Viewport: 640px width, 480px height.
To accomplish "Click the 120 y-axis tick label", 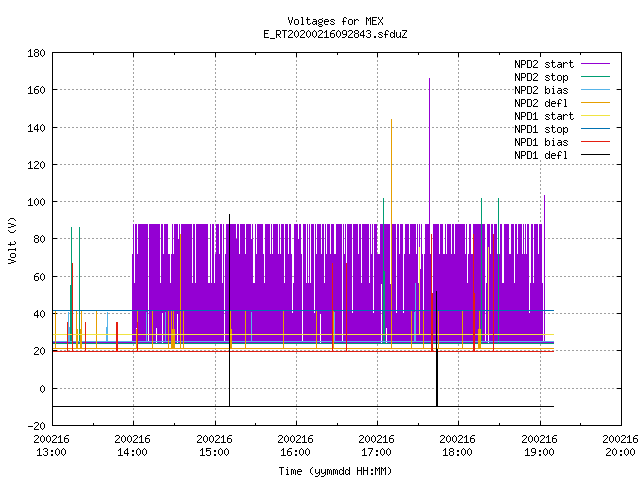I will [36, 165].
